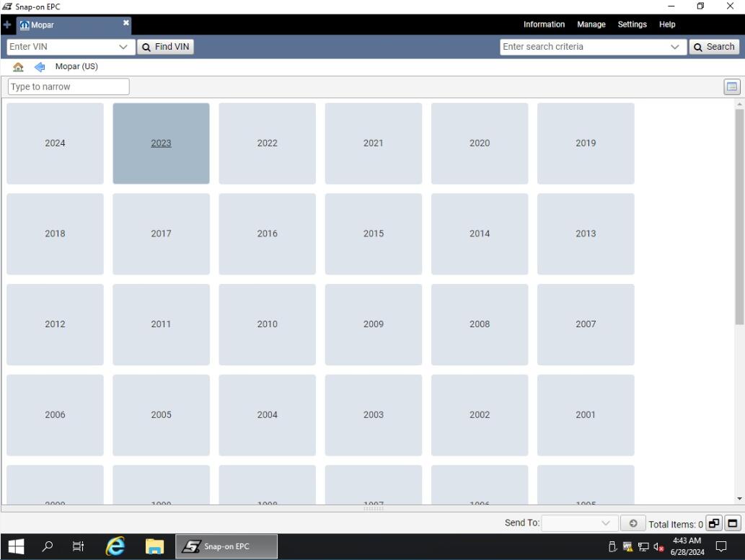The height and width of the screenshot is (560, 745).
Task: Focus the Type to narrow field
Action: pos(69,87)
